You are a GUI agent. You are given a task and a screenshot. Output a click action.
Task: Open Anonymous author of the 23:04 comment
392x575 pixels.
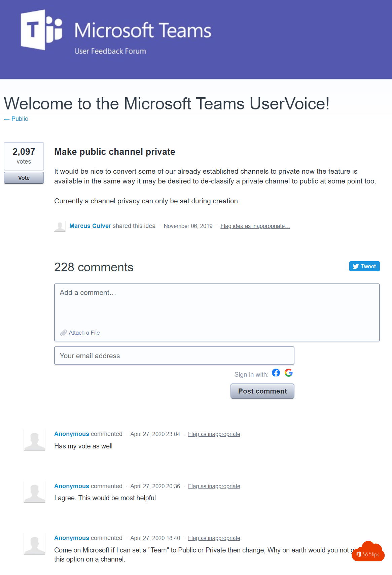(x=72, y=434)
